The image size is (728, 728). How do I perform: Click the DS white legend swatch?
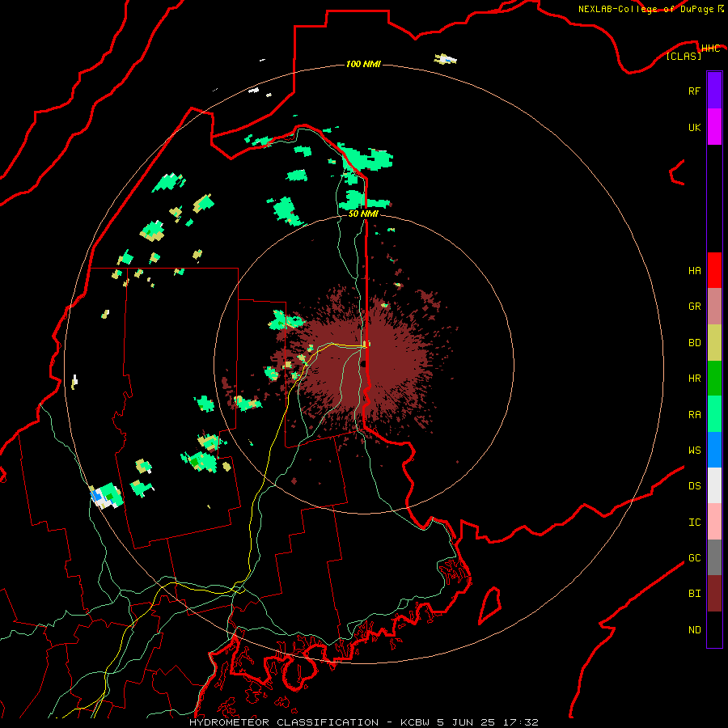[x=714, y=485]
